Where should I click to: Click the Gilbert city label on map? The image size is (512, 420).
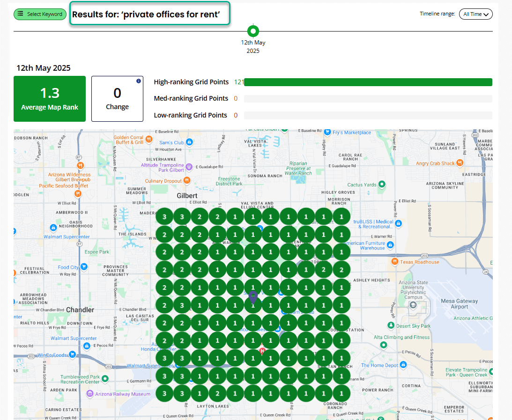[187, 196]
